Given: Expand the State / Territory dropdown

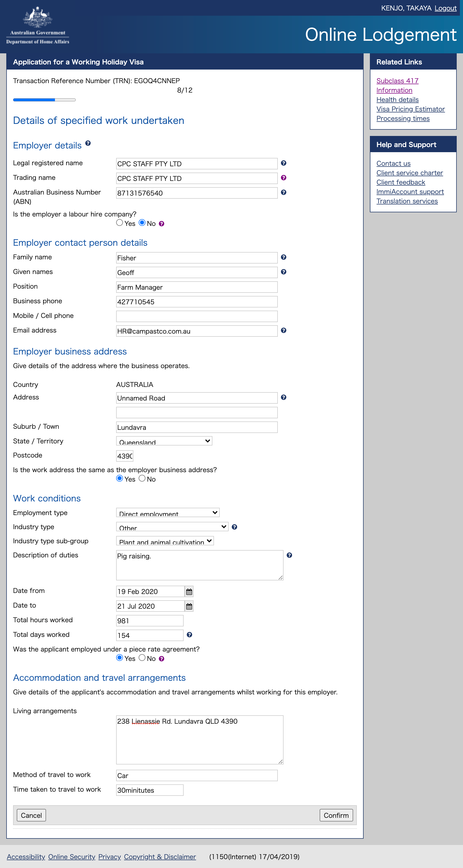Looking at the screenshot, I should click(164, 441).
